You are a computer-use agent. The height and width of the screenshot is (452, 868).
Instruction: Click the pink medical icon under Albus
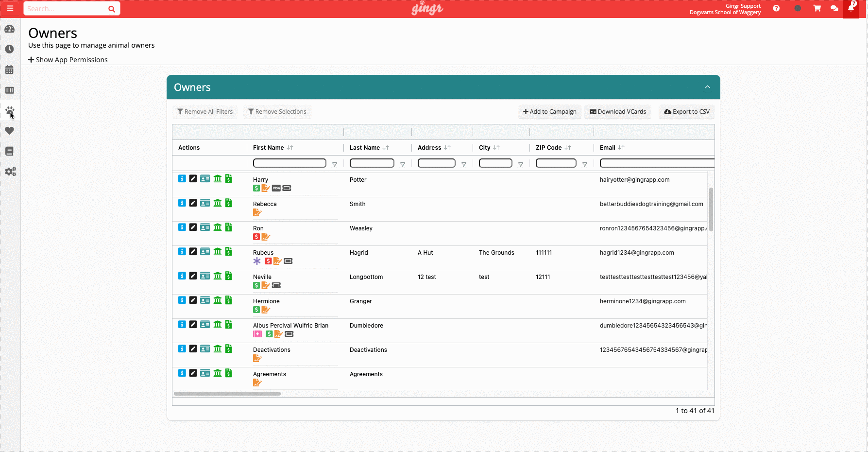pyautogui.click(x=257, y=334)
